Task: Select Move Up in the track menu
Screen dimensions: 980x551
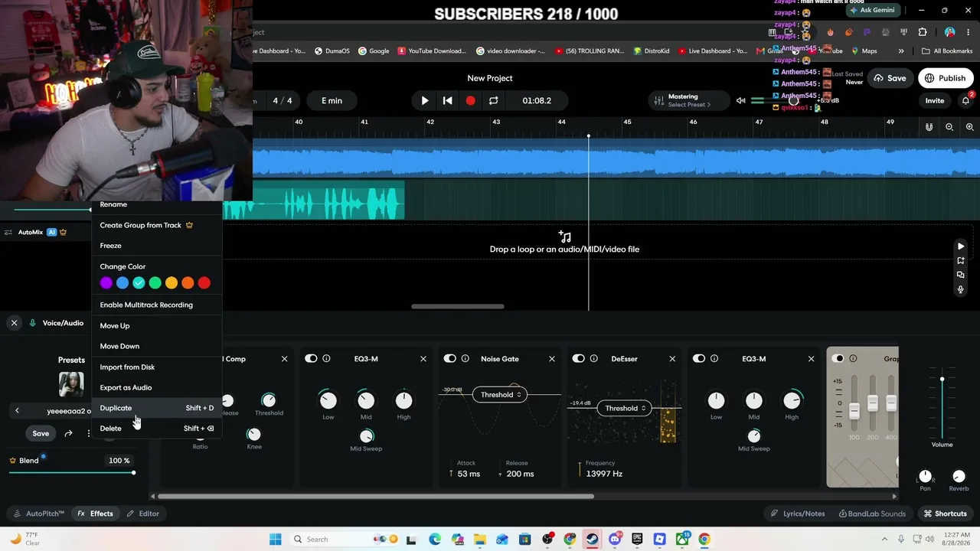Action: (157, 326)
